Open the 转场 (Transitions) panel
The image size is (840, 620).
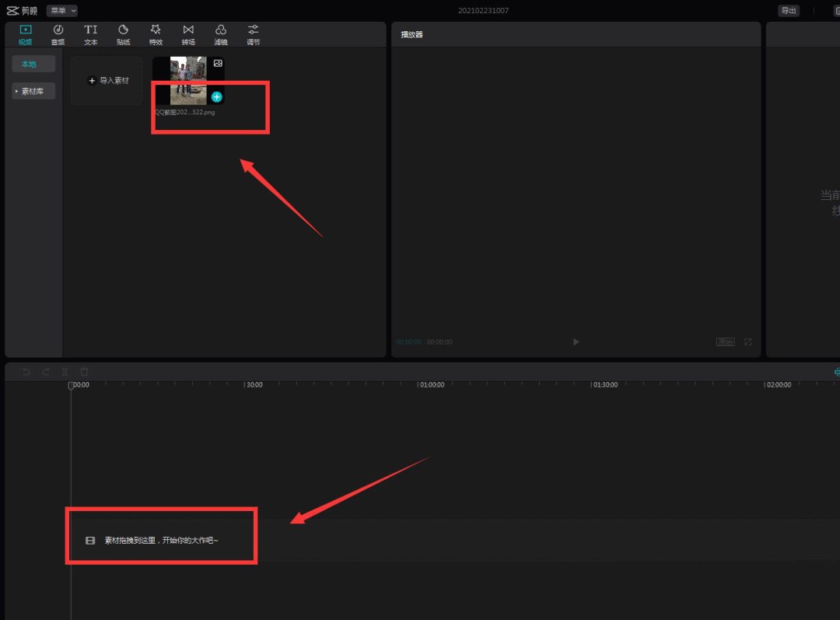(188, 34)
